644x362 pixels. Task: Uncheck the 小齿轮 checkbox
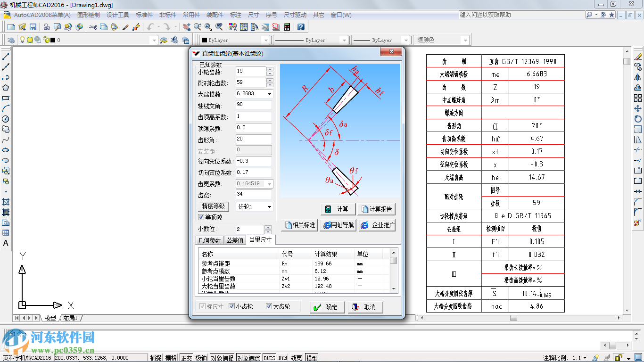pyautogui.click(x=232, y=306)
